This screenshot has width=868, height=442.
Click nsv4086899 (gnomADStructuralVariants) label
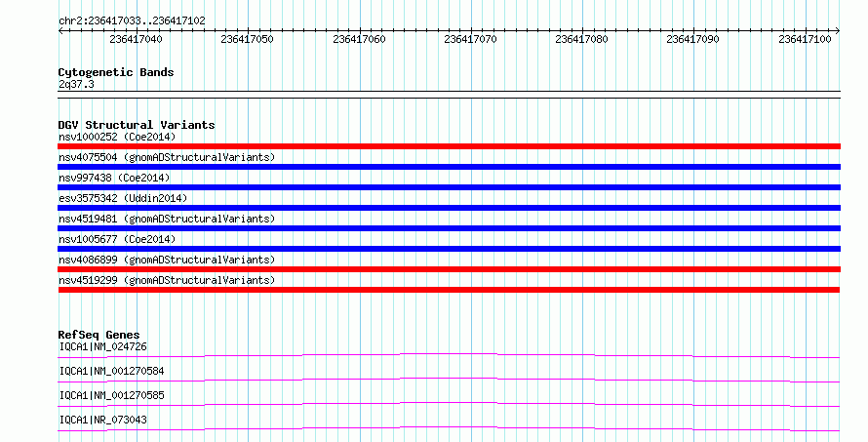pos(167,260)
